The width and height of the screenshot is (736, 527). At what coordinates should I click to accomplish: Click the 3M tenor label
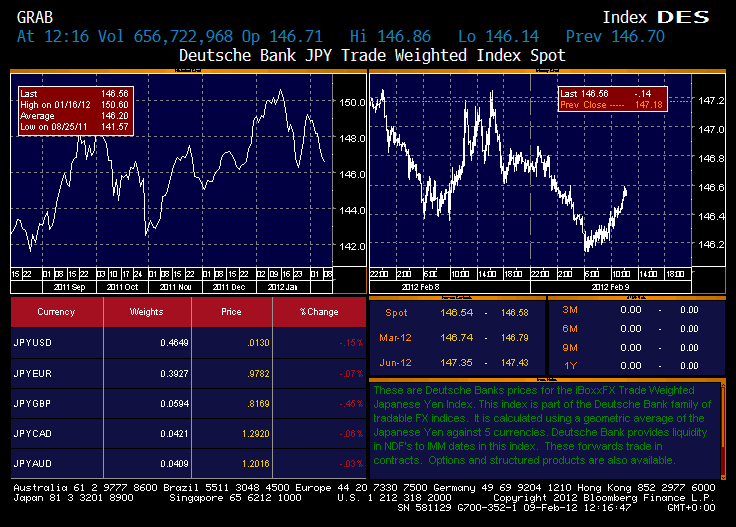[x=570, y=310]
